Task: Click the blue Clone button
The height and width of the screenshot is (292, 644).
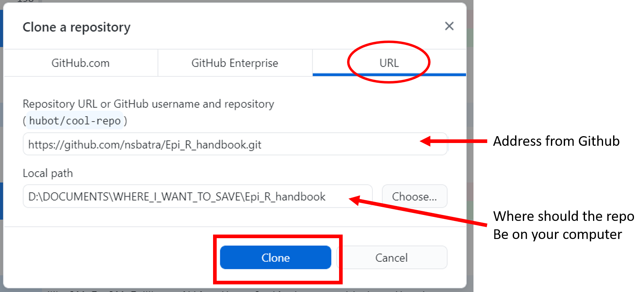Action: 276,257
